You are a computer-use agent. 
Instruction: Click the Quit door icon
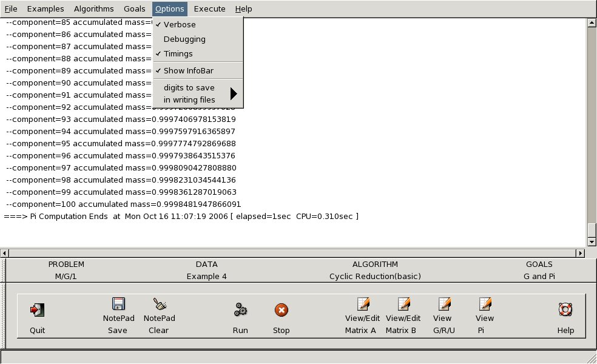click(x=38, y=310)
